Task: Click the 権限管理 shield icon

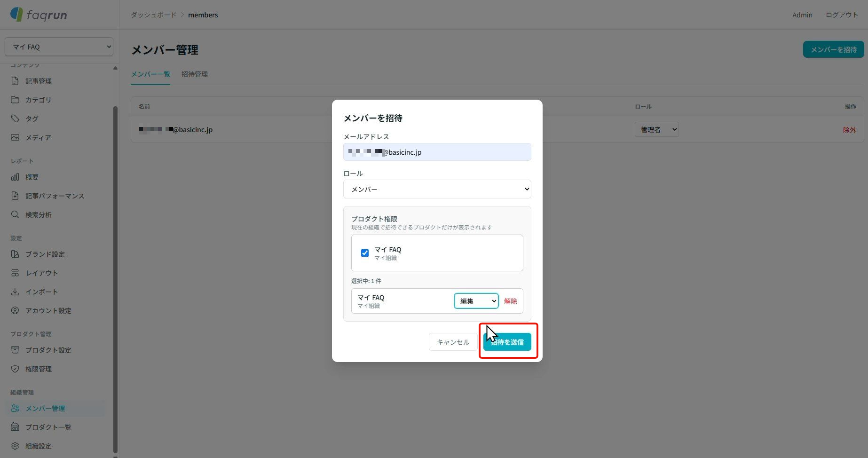Action: [x=15, y=369]
